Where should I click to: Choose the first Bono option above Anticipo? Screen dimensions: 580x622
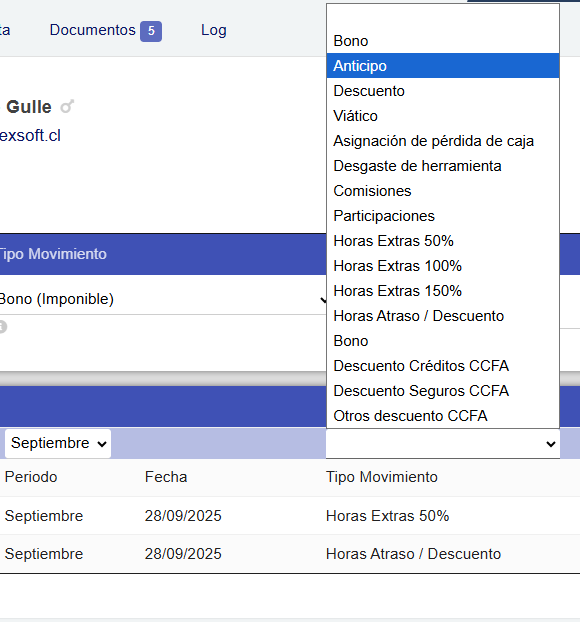(443, 41)
